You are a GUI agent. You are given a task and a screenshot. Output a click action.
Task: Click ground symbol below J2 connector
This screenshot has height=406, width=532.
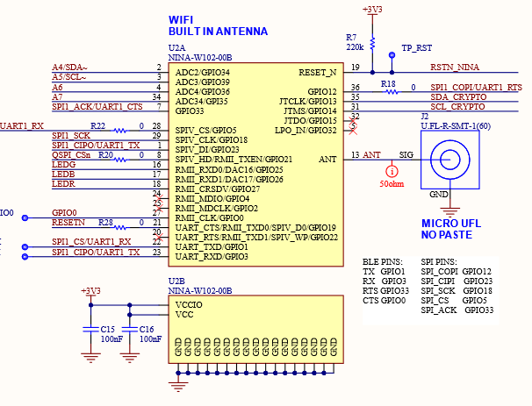tap(449, 212)
